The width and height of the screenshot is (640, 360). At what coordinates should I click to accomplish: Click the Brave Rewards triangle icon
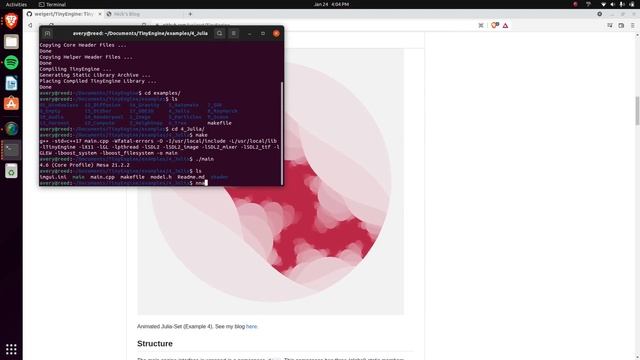coord(506,25)
